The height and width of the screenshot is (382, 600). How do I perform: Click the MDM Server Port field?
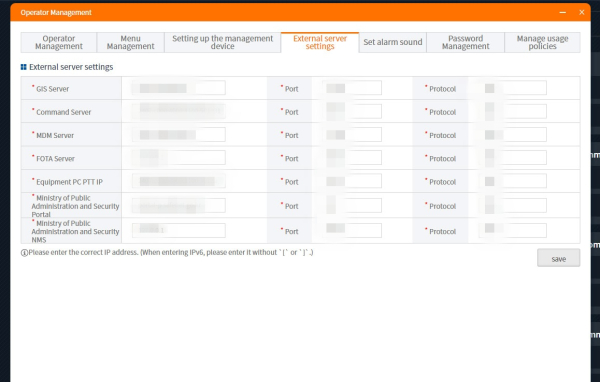pyautogui.click(x=352, y=135)
